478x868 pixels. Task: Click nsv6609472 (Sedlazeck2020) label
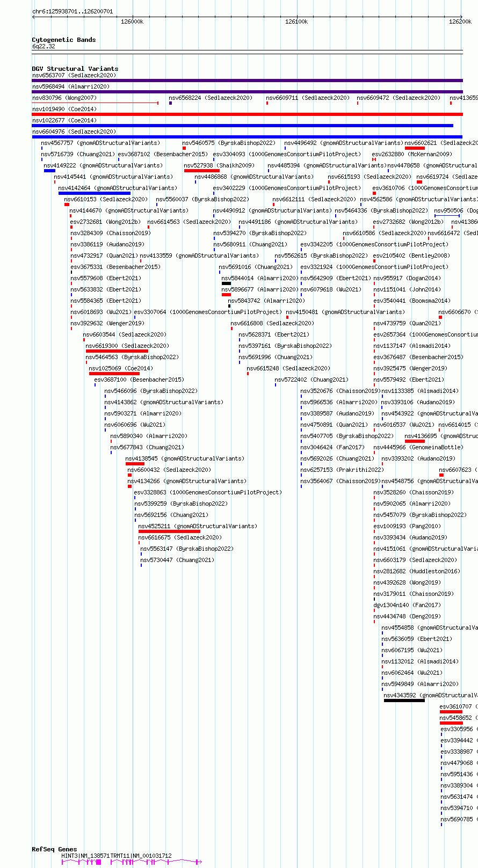(399, 98)
